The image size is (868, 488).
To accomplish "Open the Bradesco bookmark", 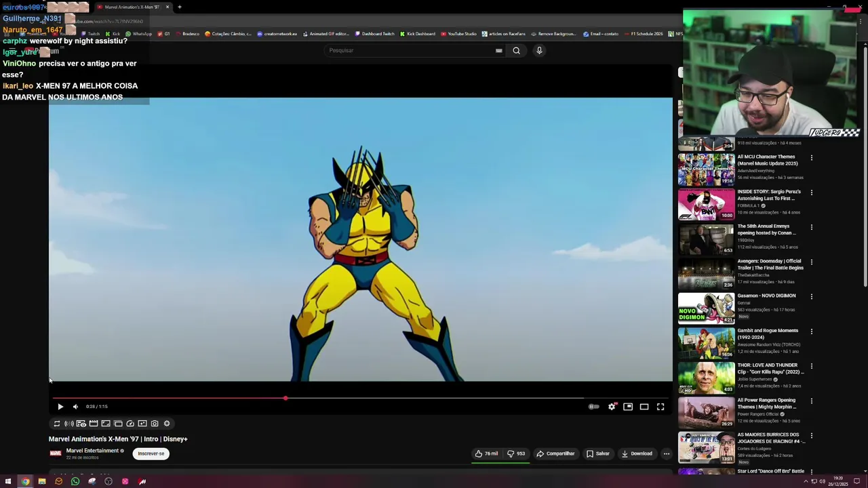I will pos(186,34).
